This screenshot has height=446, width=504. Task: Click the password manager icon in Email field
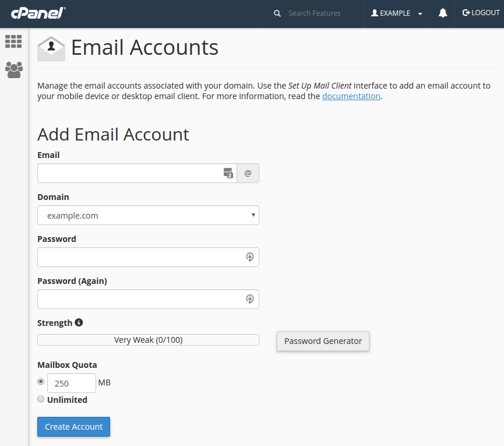(228, 173)
